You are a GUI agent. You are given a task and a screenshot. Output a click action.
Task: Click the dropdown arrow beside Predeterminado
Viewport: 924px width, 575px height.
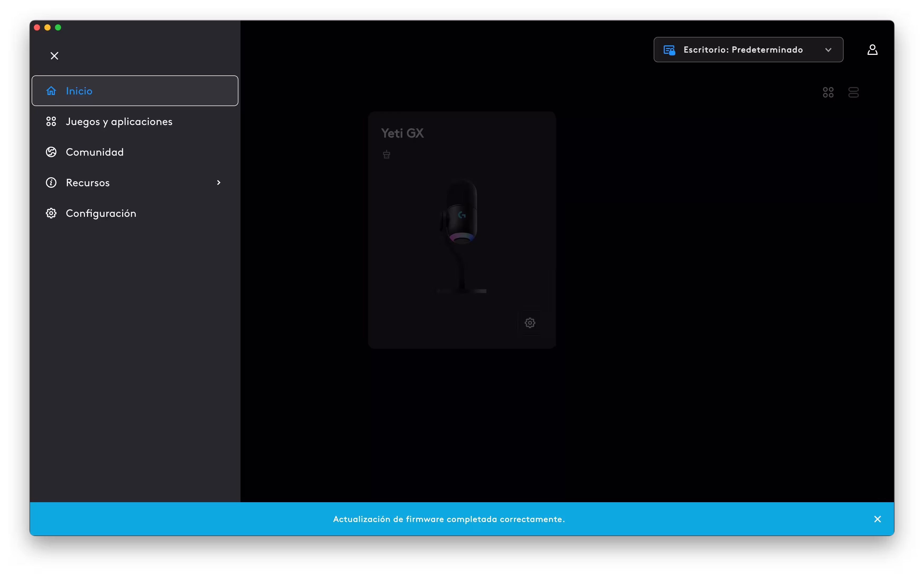coord(828,50)
